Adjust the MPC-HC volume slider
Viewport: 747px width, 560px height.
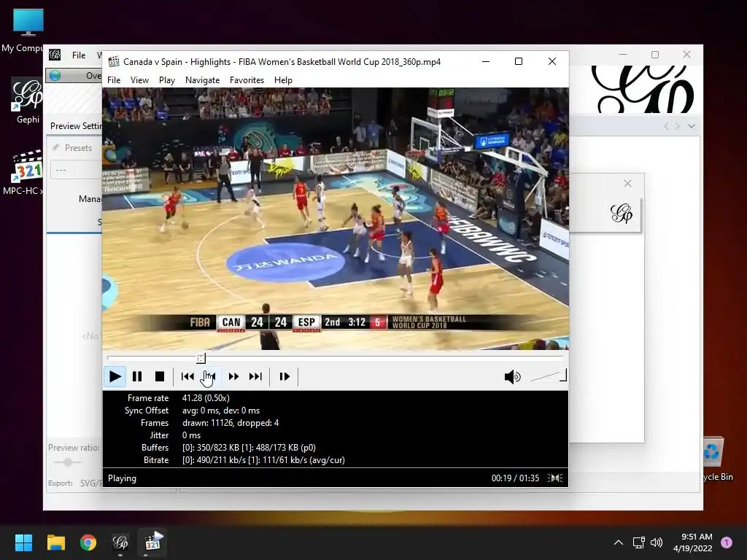pyautogui.click(x=548, y=376)
